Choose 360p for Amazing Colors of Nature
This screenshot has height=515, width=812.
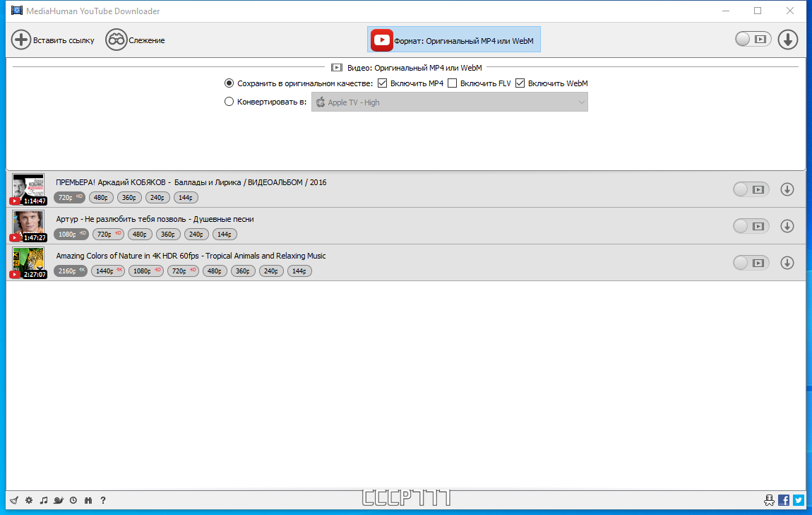click(244, 271)
